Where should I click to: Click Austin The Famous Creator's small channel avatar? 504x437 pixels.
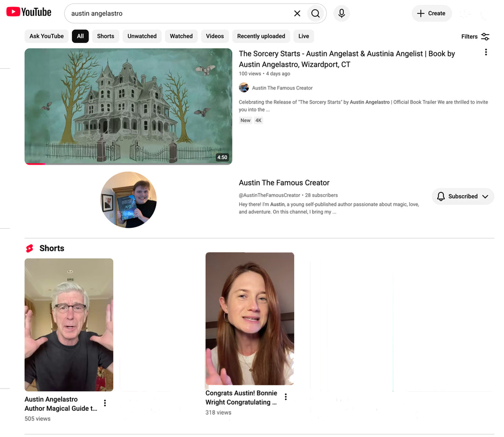click(244, 87)
